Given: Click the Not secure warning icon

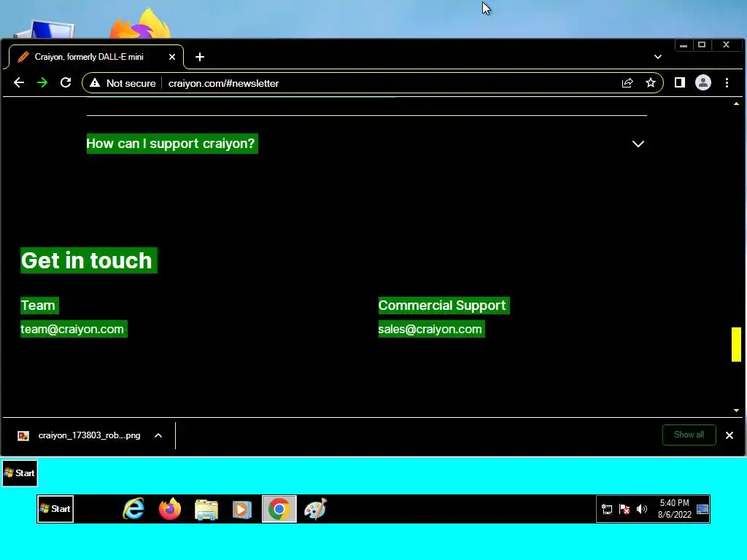Looking at the screenshot, I should point(95,83).
